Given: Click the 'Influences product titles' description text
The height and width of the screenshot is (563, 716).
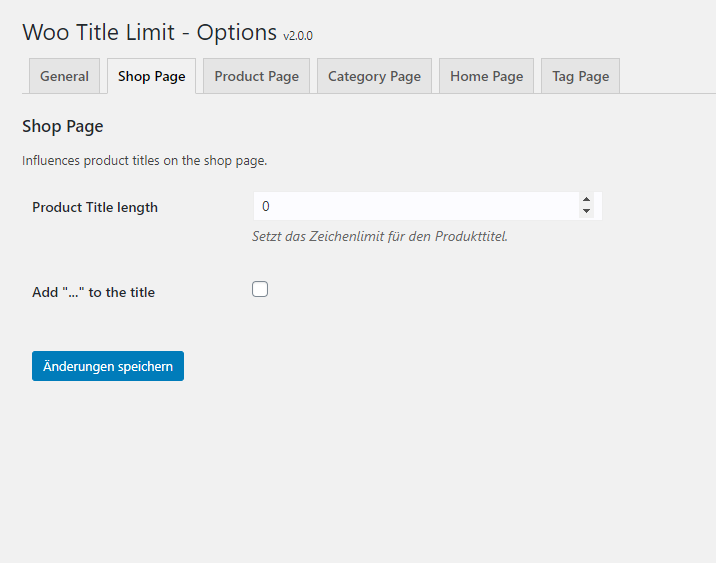Looking at the screenshot, I should [x=145, y=161].
